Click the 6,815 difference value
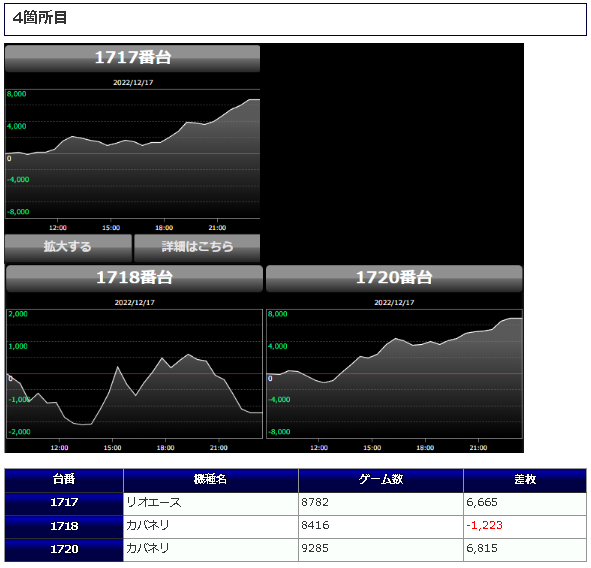 482,549
